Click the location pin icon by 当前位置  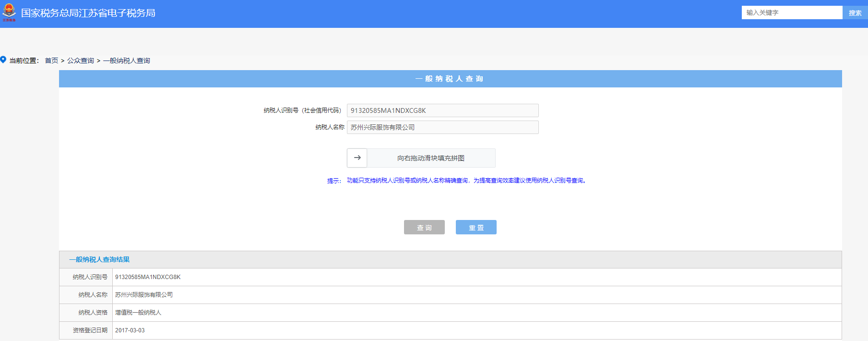point(3,60)
